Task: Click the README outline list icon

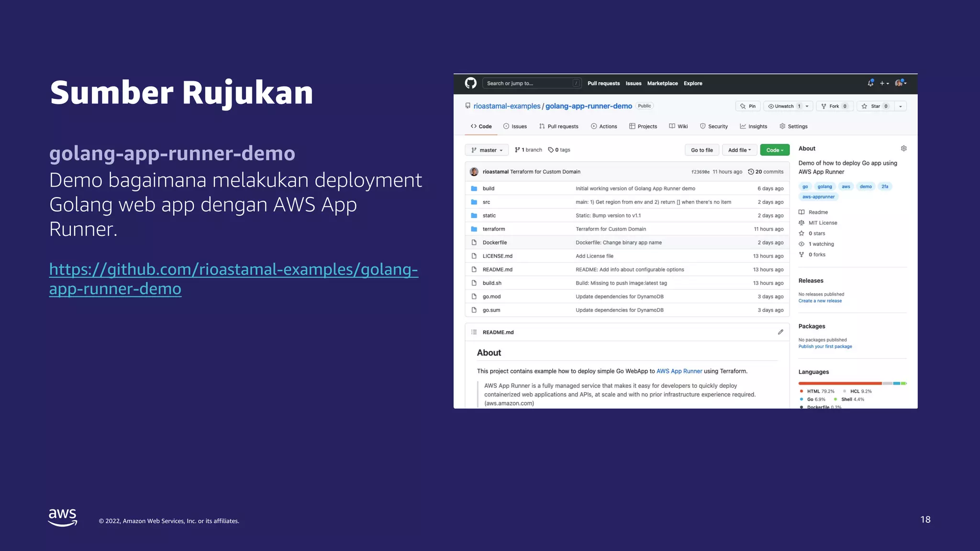Action: click(x=474, y=332)
